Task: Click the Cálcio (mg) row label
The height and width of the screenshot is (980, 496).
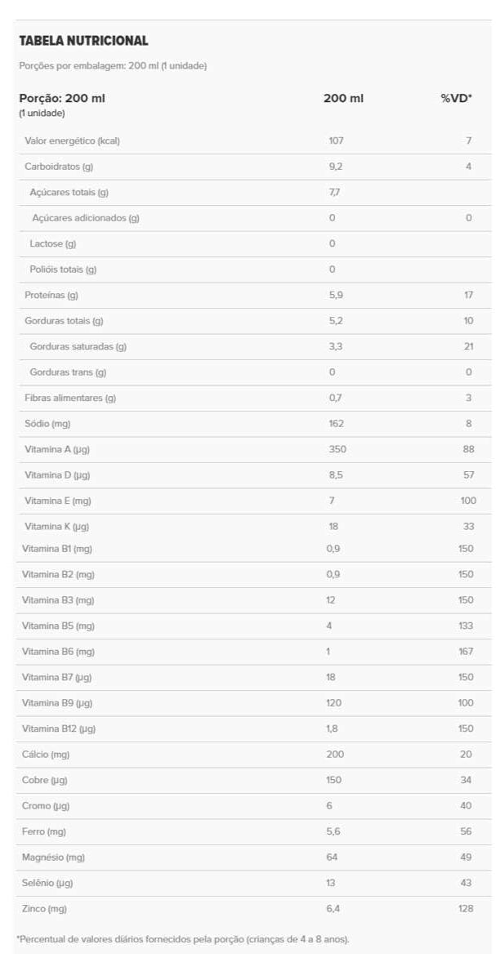Action: tap(46, 755)
